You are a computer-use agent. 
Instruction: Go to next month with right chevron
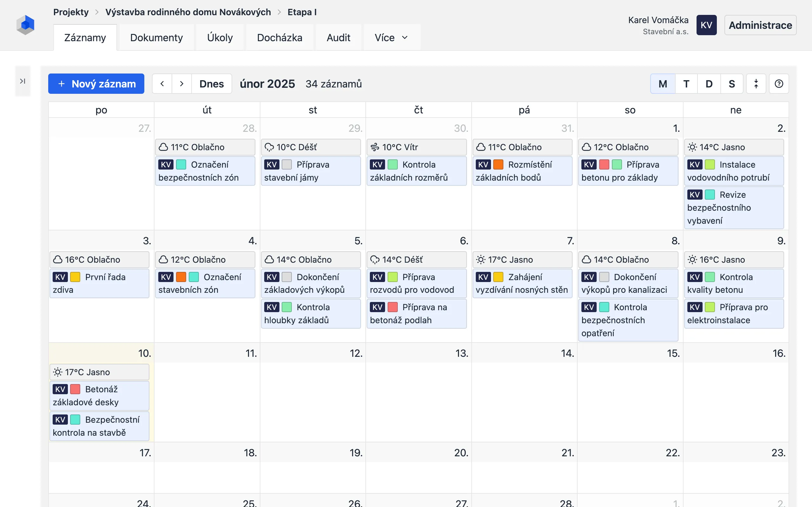(x=181, y=84)
